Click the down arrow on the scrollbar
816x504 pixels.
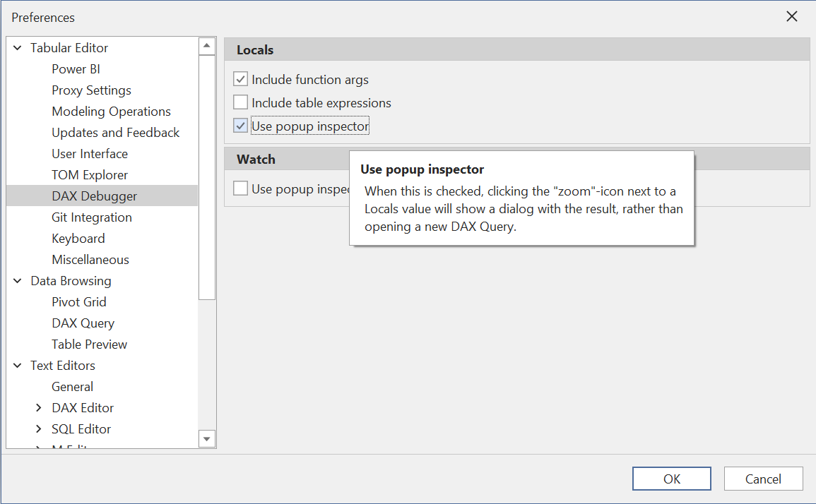207,438
